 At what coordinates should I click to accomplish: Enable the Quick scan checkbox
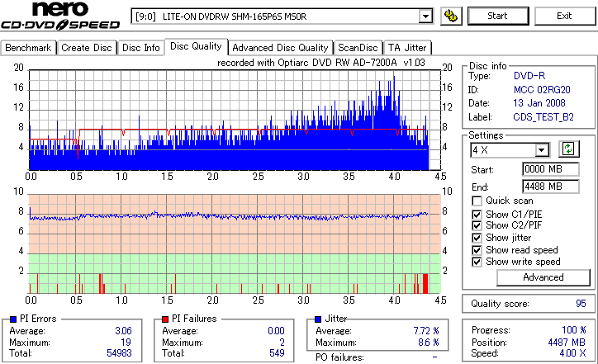(x=477, y=201)
